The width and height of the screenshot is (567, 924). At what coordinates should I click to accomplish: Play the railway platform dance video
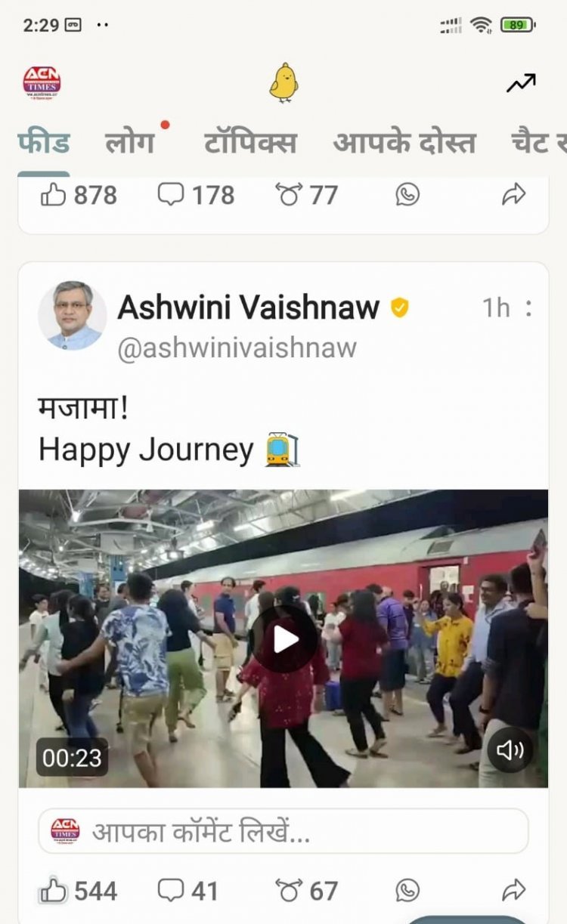pyautogui.click(x=285, y=639)
